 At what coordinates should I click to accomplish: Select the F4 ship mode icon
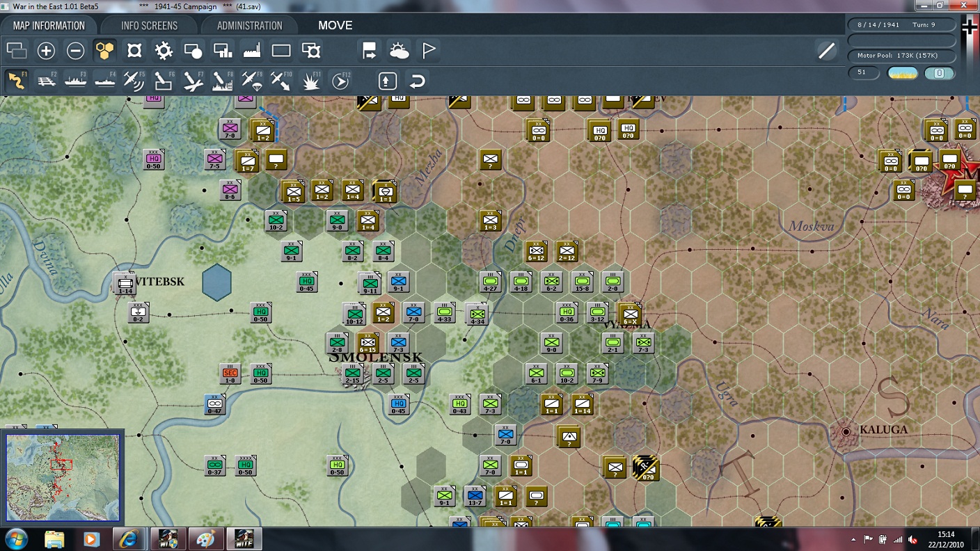(104, 81)
